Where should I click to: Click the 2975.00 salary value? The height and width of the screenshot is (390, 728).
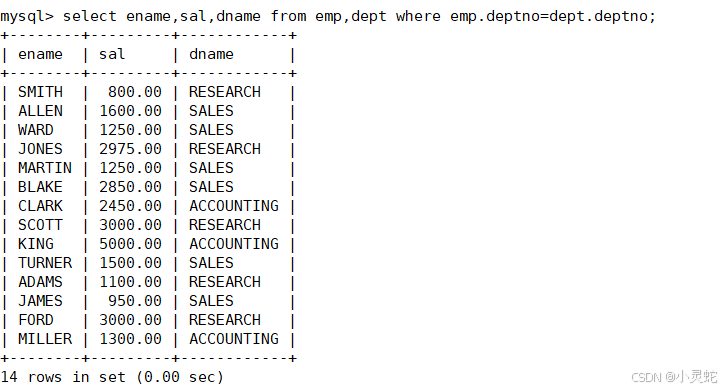coord(130,149)
